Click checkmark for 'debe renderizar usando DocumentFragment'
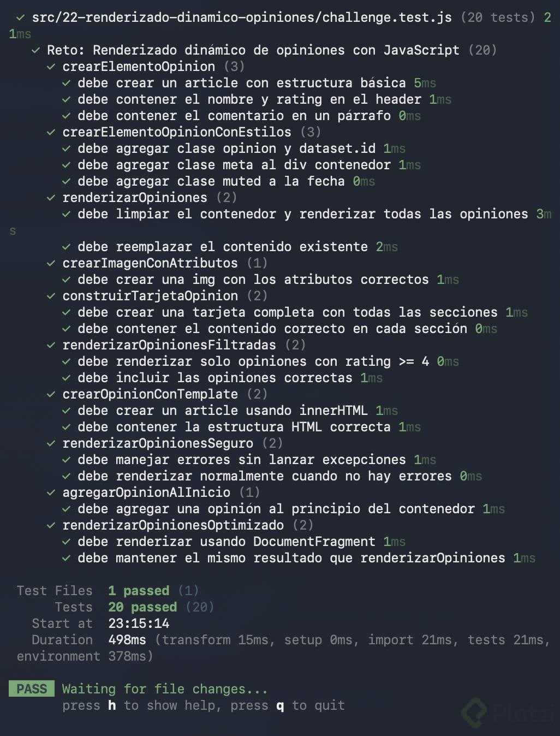The width and height of the screenshot is (560, 736). point(66,542)
